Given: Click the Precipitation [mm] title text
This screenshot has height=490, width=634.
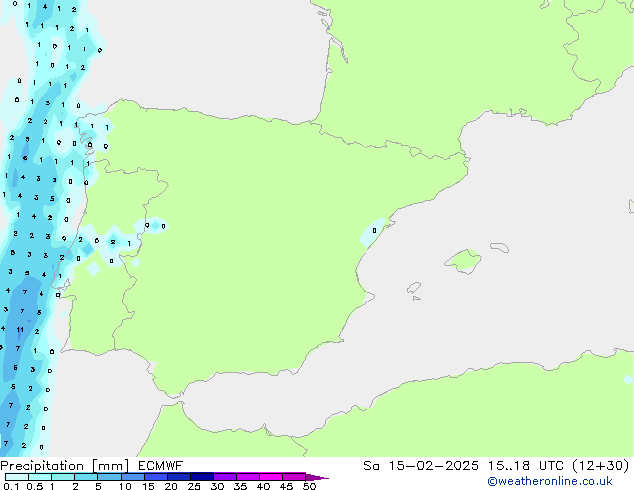Looking at the screenshot, I should coord(65,466).
